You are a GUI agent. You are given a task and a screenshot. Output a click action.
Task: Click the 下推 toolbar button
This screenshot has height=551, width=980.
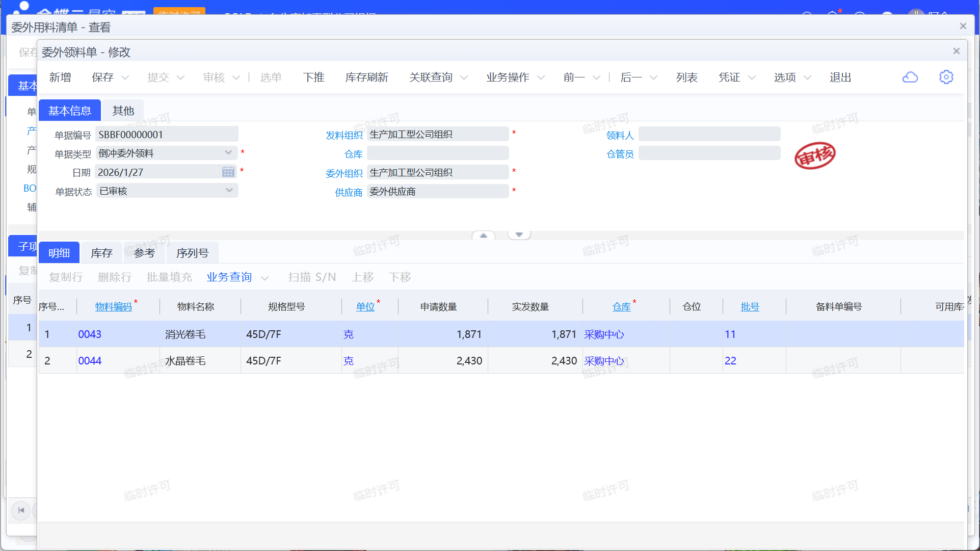tap(313, 77)
